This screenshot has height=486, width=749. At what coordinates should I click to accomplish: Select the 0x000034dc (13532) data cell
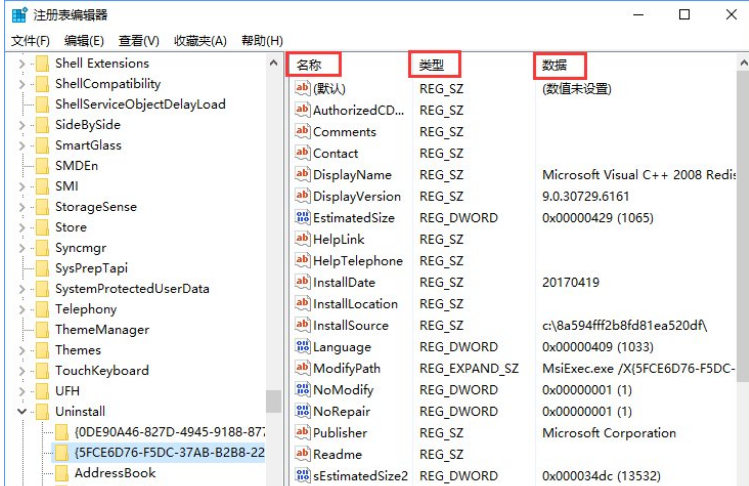pos(601,476)
